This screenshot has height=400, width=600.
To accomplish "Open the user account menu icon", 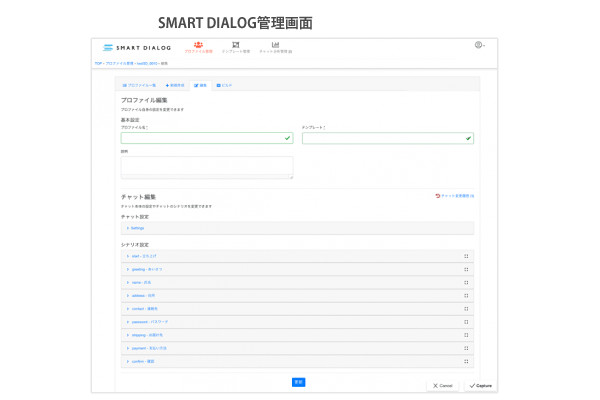I will pos(479,45).
